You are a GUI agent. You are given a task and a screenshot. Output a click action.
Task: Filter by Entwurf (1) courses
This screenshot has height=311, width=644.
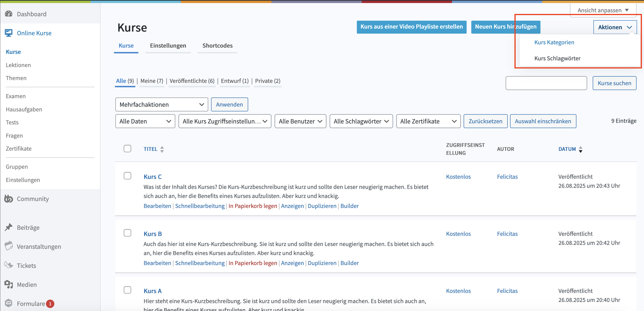[x=235, y=81]
